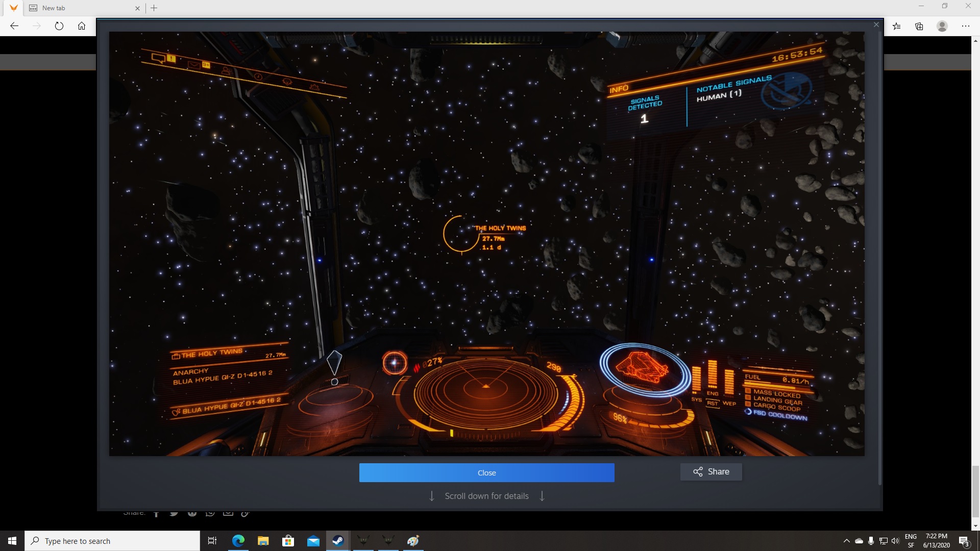Focus the 'Type here to search' box

point(112,541)
